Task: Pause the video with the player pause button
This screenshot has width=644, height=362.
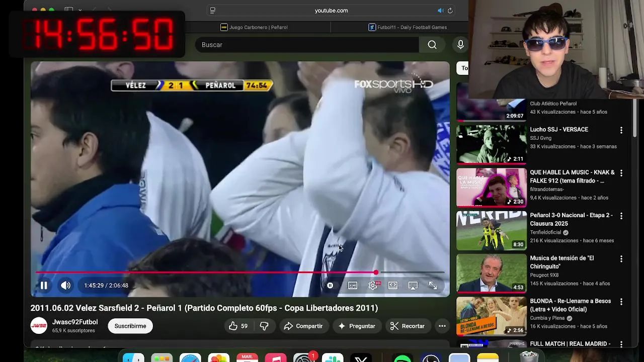Action: pyautogui.click(x=44, y=285)
